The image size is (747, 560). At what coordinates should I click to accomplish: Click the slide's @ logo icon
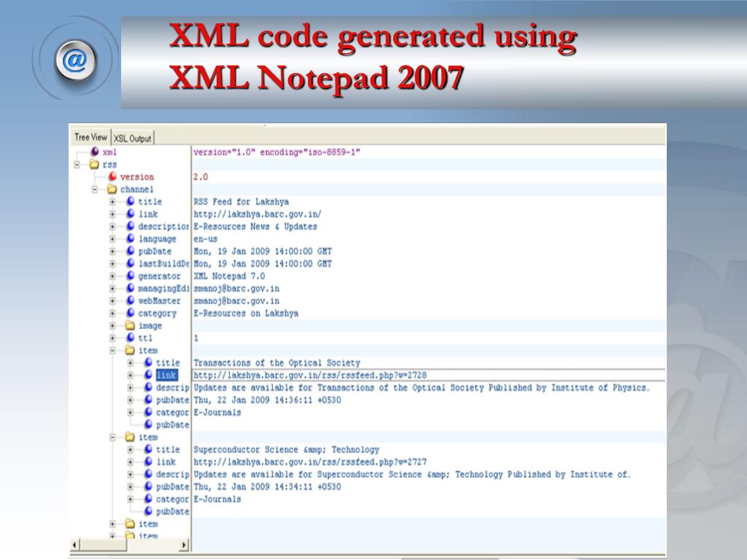75,61
